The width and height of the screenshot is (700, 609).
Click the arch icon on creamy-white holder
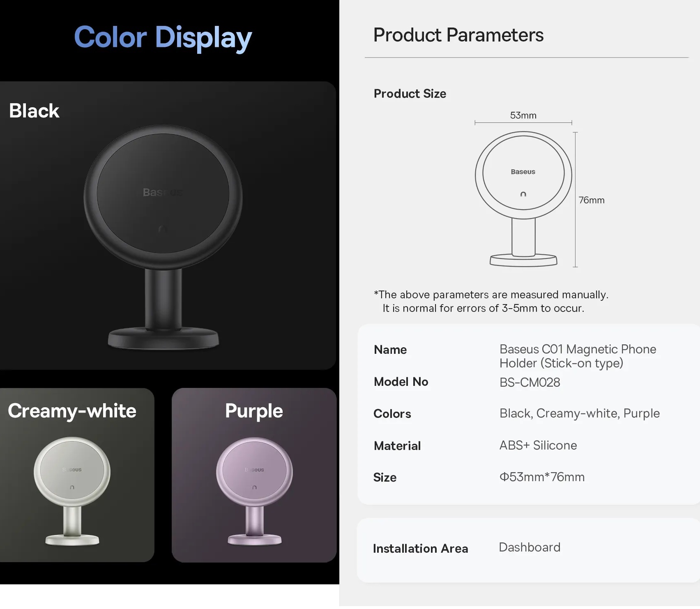click(x=72, y=487)
